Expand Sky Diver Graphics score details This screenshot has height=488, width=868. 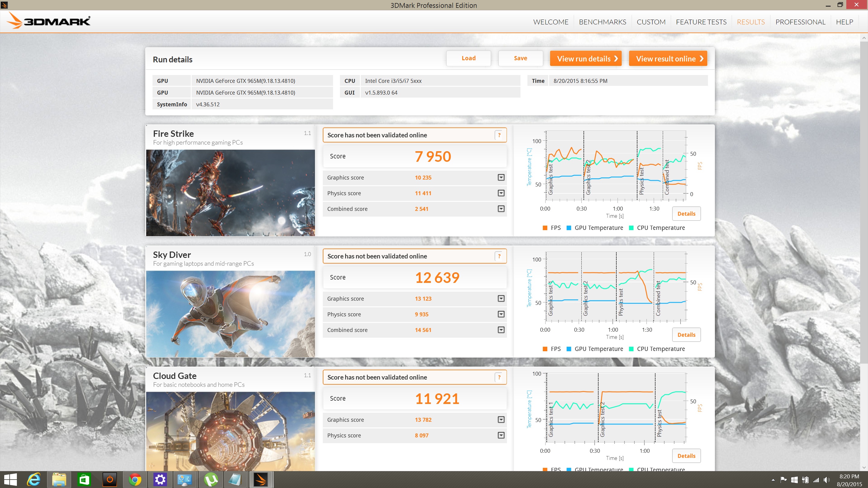pyautogui.click(x=501, y=299)
